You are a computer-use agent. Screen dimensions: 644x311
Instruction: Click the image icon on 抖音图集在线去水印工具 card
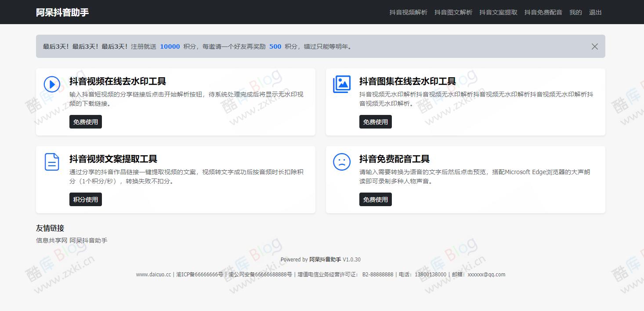tap(342, 84)
